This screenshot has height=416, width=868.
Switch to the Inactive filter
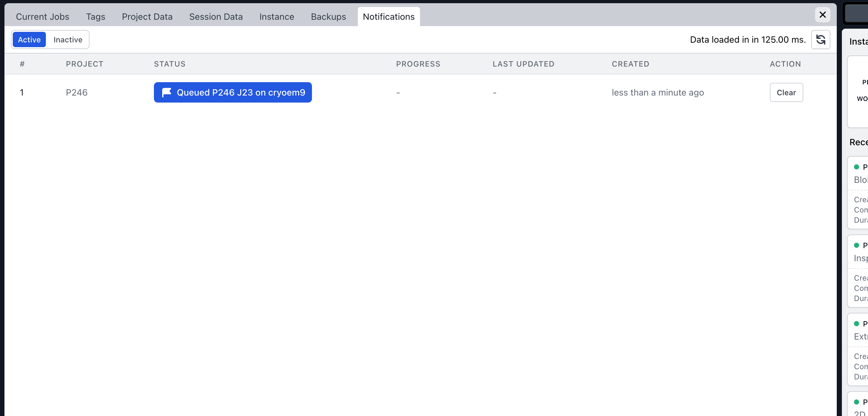point(68,40)
